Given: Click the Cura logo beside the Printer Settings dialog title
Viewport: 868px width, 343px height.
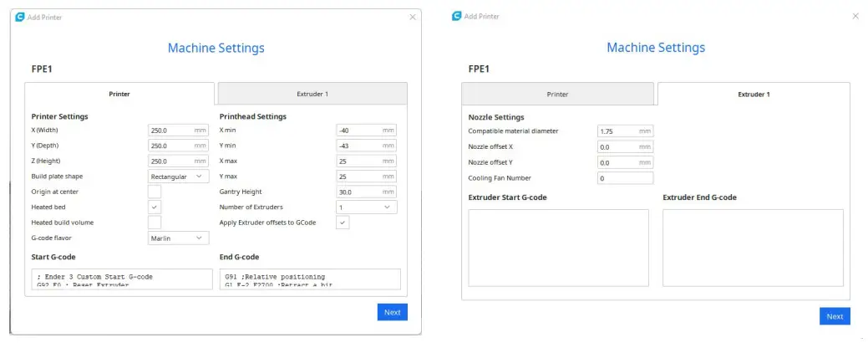Looking at the screenshot, I should (20, 17).
